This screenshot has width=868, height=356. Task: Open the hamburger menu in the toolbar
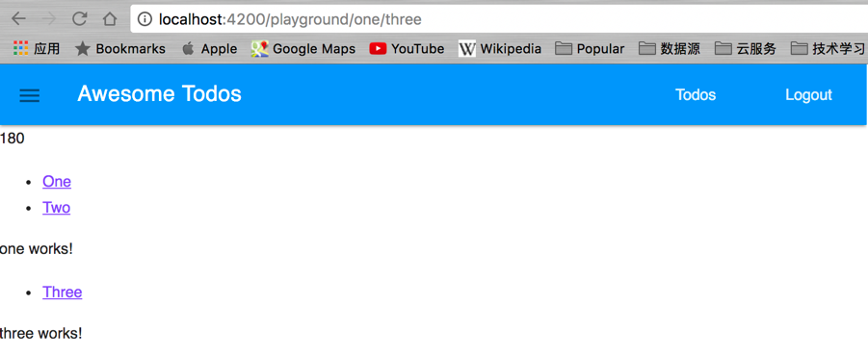(x=29, y=95)
